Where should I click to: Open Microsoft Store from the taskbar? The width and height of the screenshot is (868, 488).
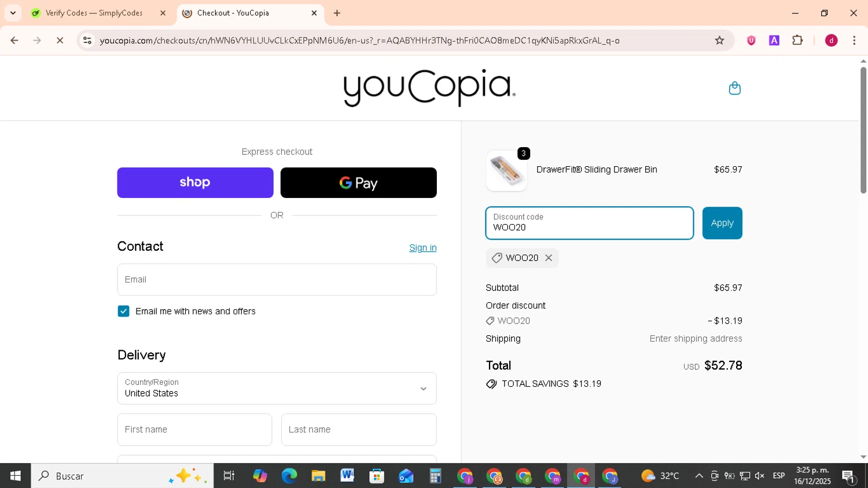click(x=377, y=476)
